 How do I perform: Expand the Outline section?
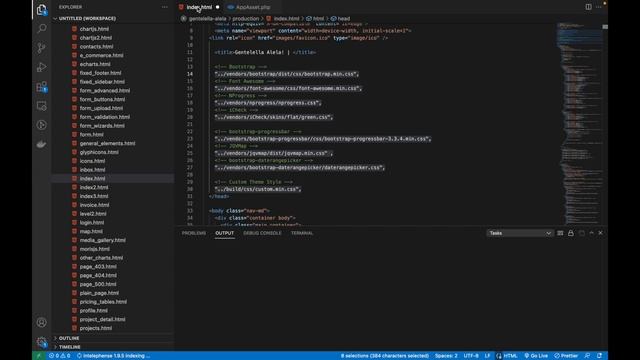[69, 338]
